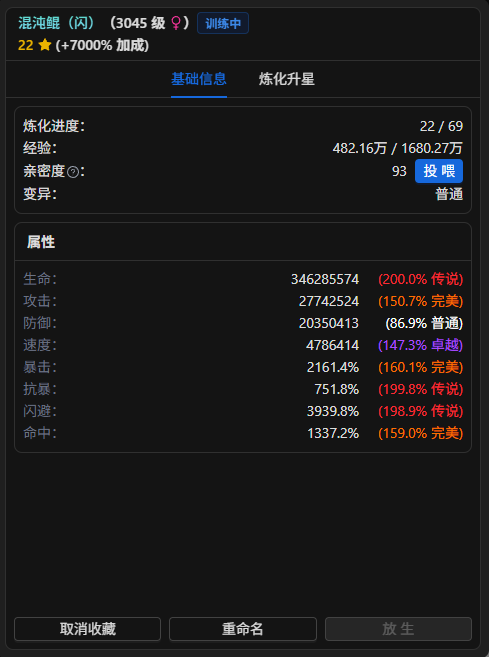The image size is (489, 657).
Task: Click the 攻击 value 27742524
Action: click(x=329, y=301)
